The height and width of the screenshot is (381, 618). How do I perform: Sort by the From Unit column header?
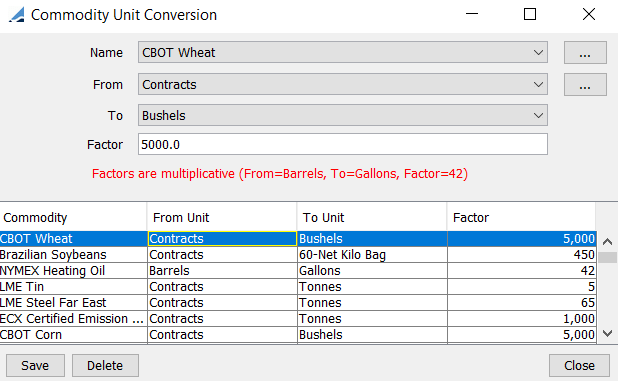[x=222, y=217]
